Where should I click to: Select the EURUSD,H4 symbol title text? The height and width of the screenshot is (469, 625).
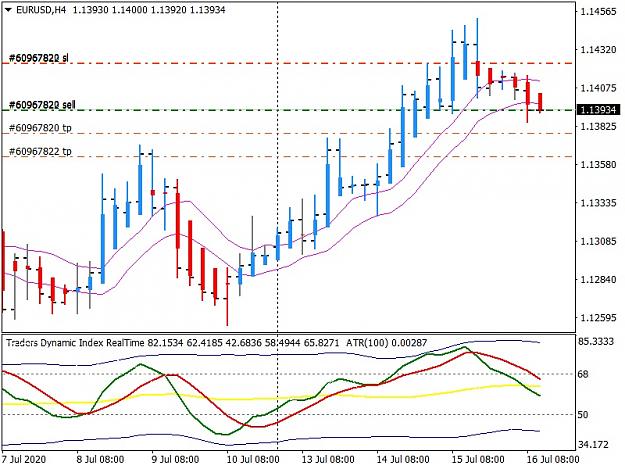click(x=41, y=10)
